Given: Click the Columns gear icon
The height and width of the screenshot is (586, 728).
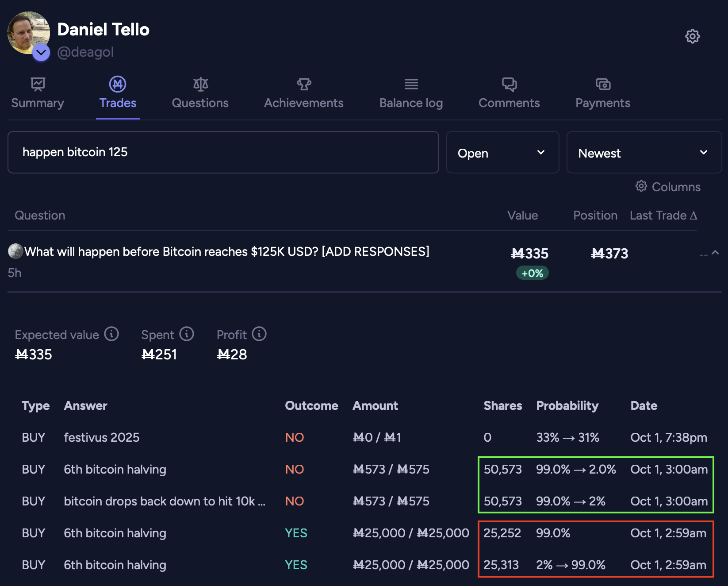Looking at the screenshot, I should [x=641, y=186].
